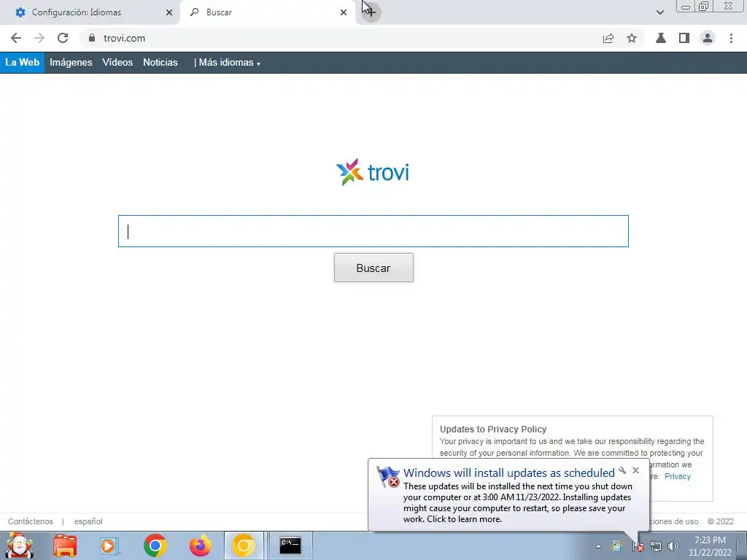Switch to Imágenes search
This screenshot has height=560, width=747.
pyautogui.click(x=71, y=63)
